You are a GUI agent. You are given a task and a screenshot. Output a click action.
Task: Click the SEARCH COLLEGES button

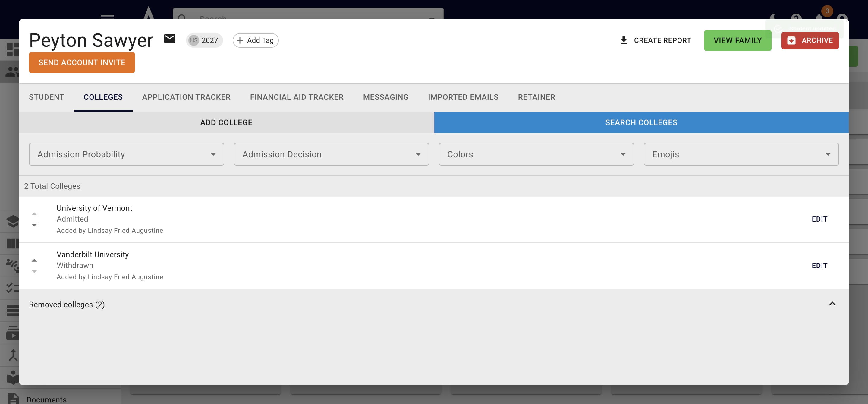[x=641, y=122]
